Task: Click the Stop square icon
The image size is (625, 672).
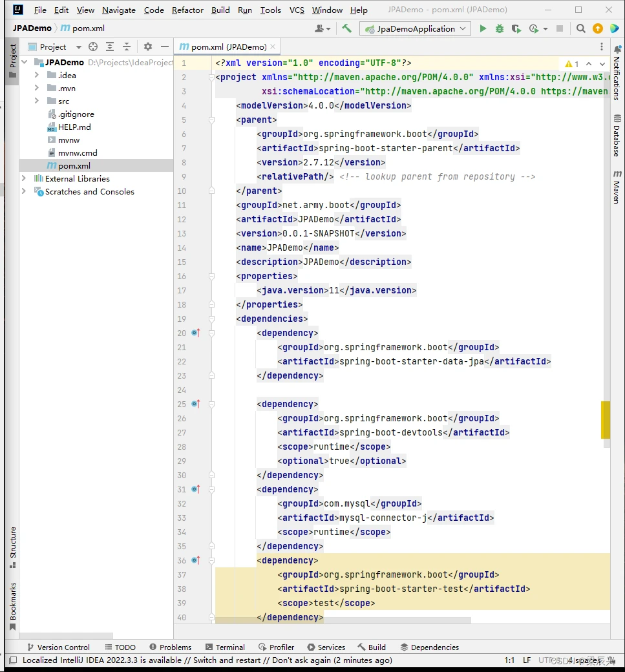Action: pyautogui.click(x=560, y=28)
